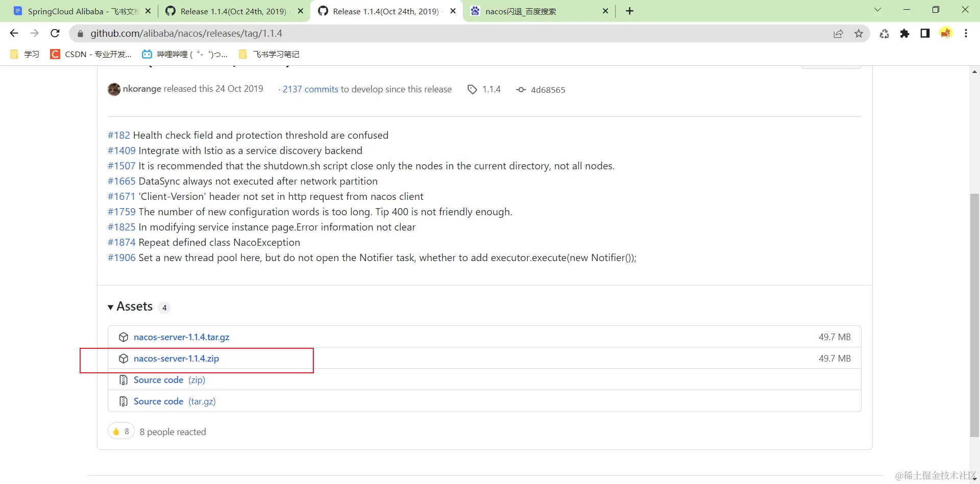
Task: Open the tab search dropdown arrow
Action: click(878, 10)
